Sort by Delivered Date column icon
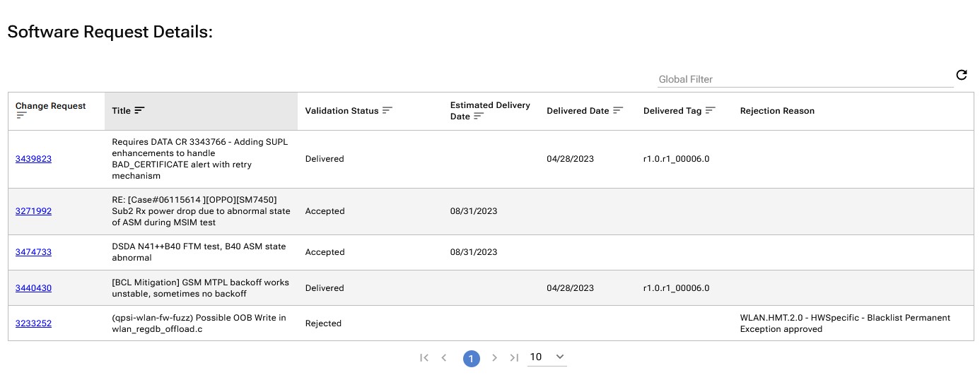This screenshot has height=387, width=980. [x=618, y=110]
